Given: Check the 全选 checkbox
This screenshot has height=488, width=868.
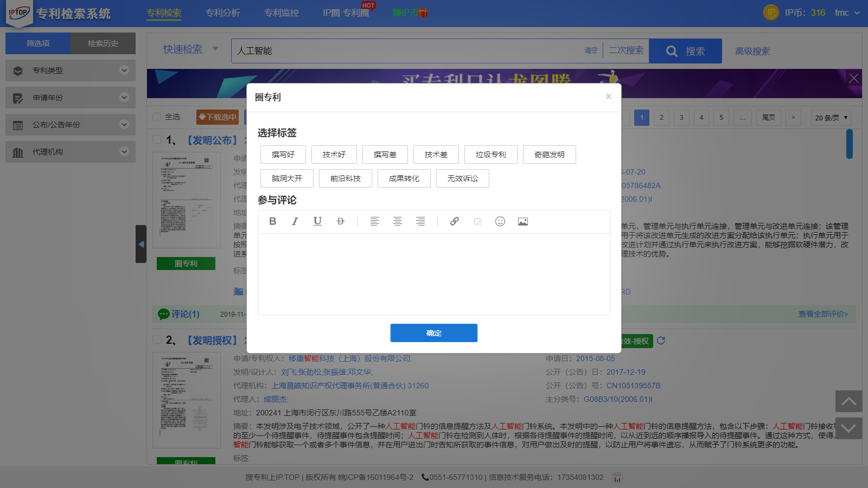Looking at the screenshot, I should (x=157, y=117).
